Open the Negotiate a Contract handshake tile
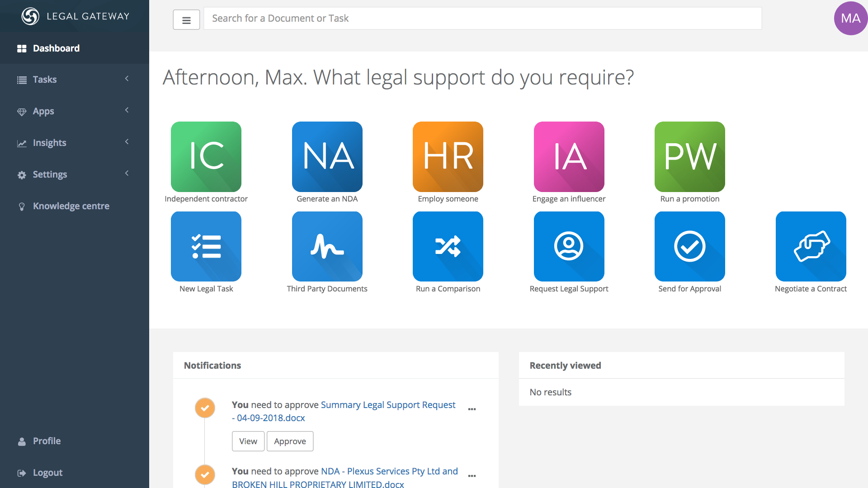 pos(811,246)
